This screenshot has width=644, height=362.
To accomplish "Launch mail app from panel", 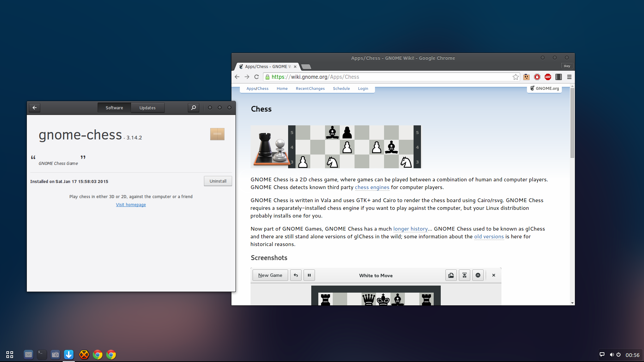I will click(29, 354).
